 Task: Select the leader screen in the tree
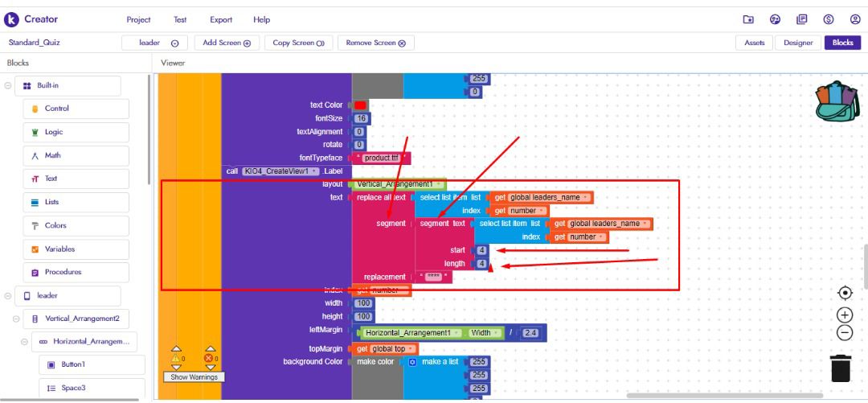tap(68, 296)
